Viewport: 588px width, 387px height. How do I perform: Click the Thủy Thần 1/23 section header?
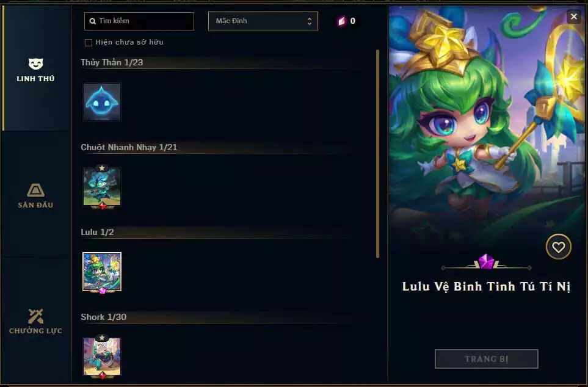[112, 62]
